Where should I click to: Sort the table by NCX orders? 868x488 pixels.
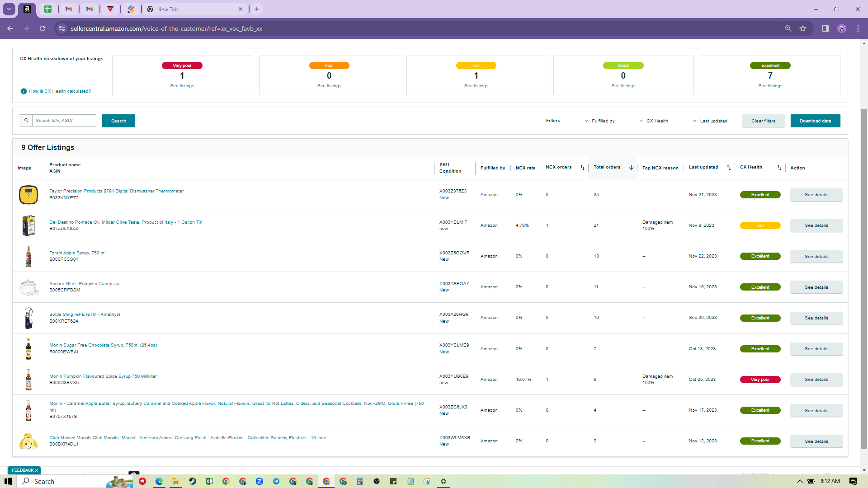(582, 168)
